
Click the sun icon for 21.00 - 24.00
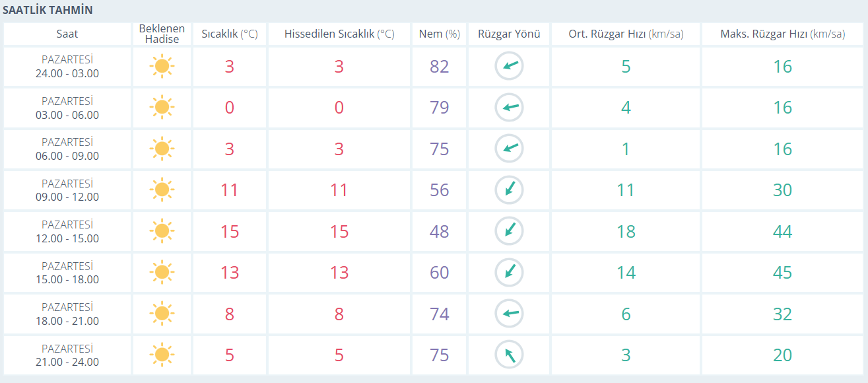coord(162,355)
